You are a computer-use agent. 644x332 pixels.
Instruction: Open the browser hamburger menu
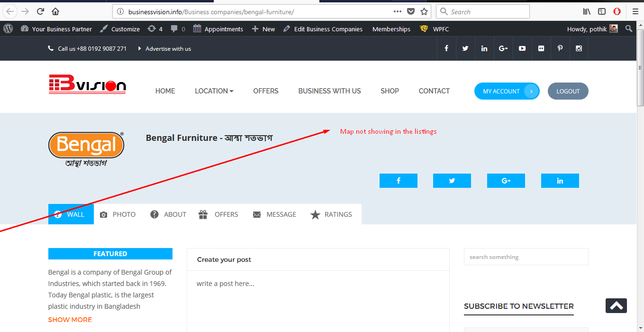[x=635, y=11]
